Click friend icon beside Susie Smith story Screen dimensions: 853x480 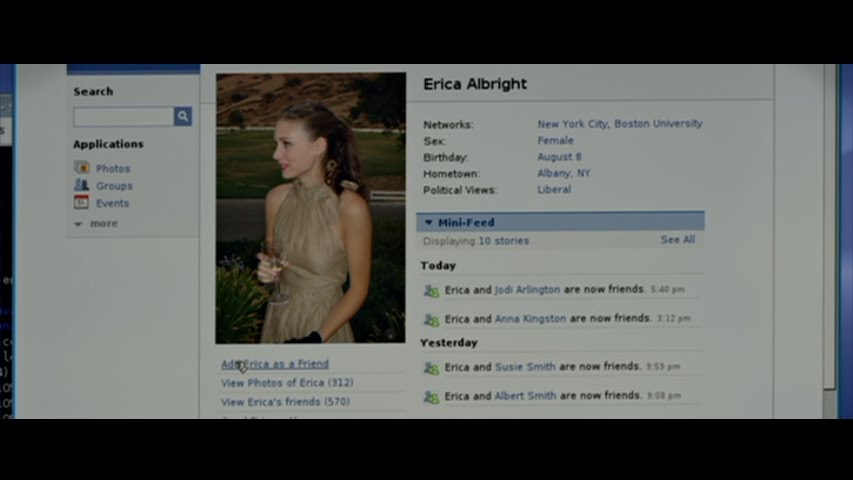[x=431, y=368]
